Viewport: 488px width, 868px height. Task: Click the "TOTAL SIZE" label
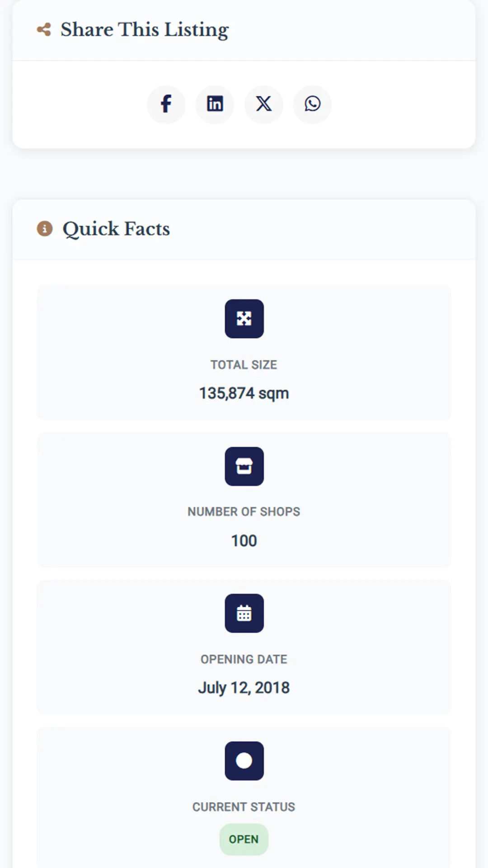(x=244, y=365)
